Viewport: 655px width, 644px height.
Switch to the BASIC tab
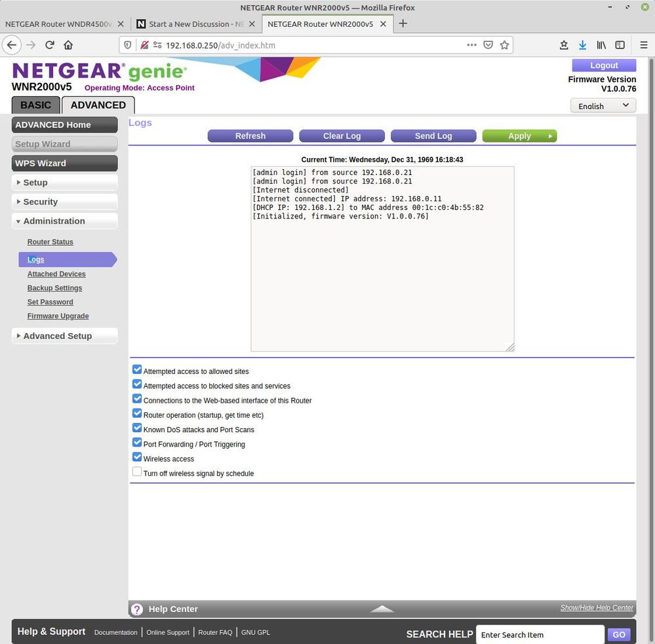click(x=35, y=105)
